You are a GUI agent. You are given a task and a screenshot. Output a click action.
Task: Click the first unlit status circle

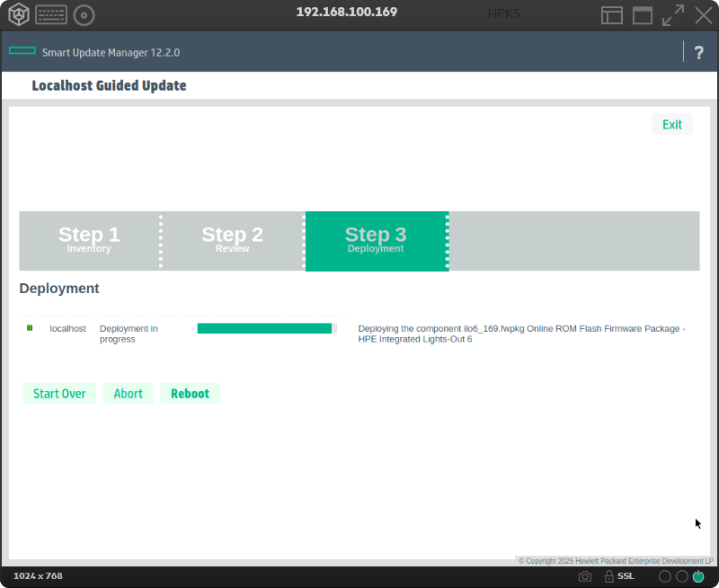(664, 575)
